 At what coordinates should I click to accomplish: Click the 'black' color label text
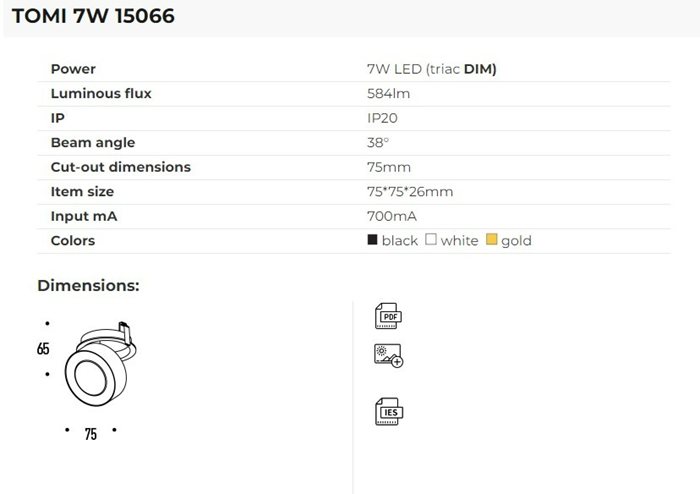(400, 241)
